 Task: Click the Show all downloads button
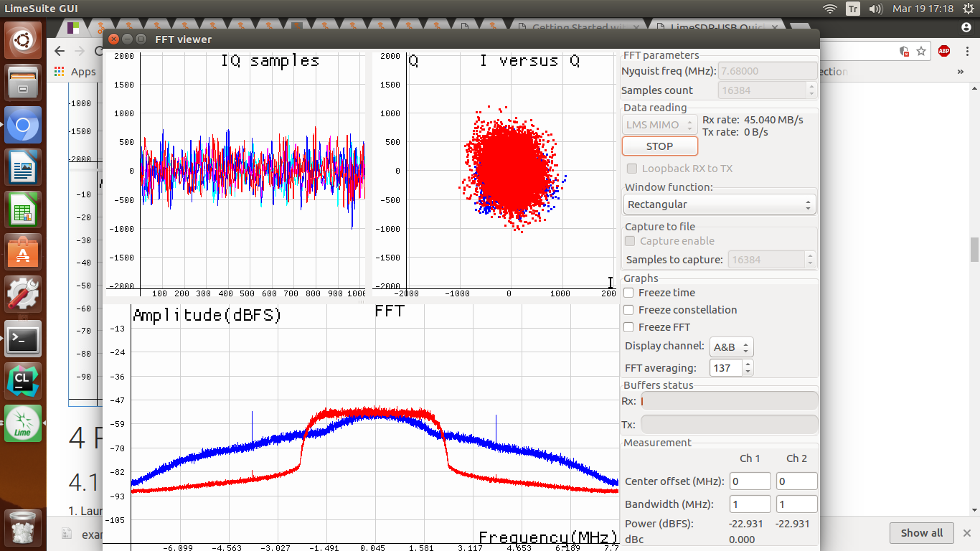coord(922,533)
